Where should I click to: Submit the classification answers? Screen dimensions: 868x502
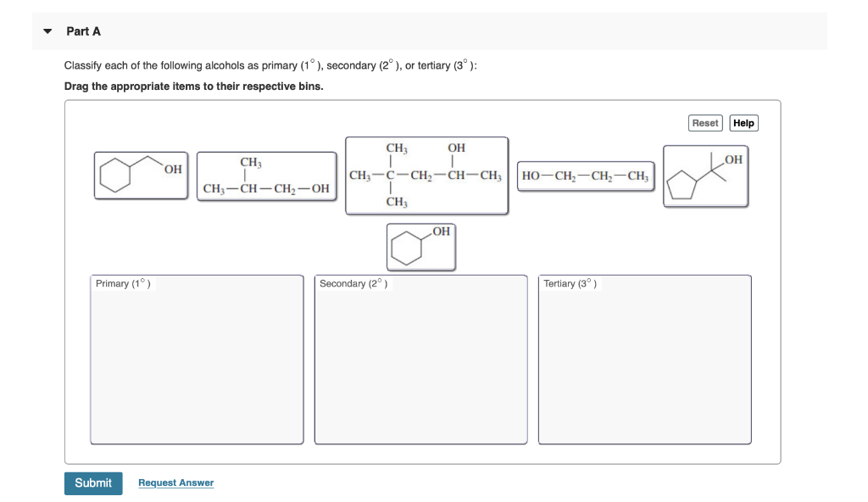tap(93, 482)
